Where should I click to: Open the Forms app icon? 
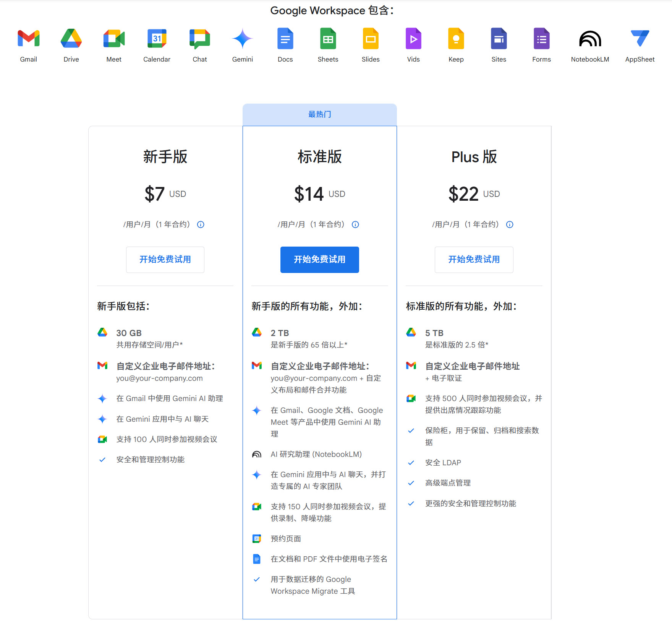(542, 39)
